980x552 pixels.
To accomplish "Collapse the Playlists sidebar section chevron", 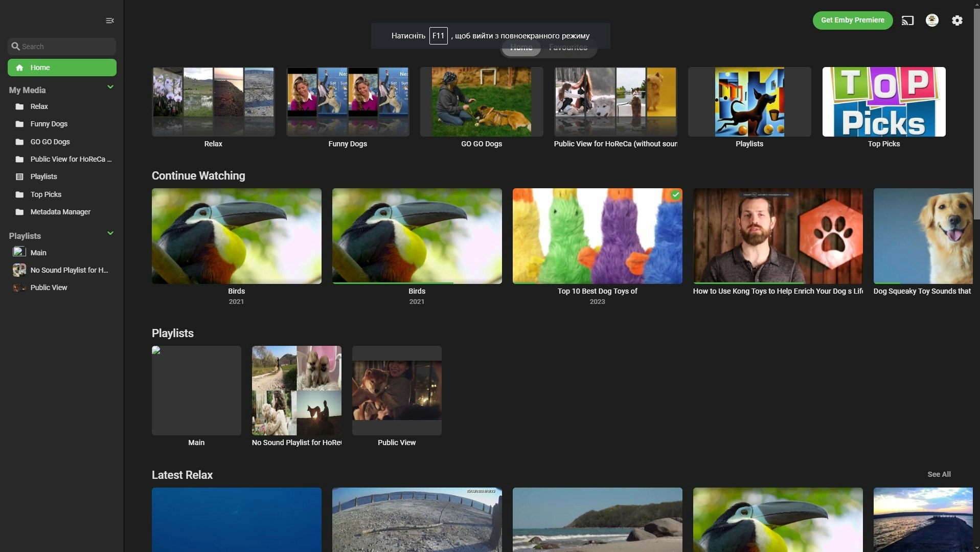I will coord(110,233).
